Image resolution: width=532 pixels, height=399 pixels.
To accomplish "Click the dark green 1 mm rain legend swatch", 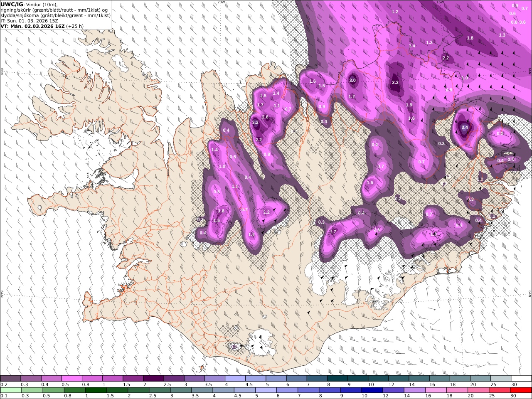I will click(96, 390).
